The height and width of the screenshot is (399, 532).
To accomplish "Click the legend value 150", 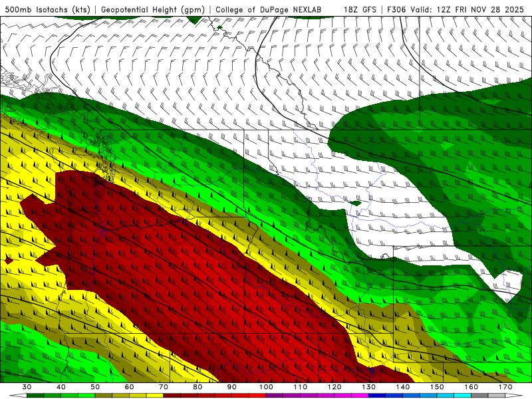I will 437,387.
